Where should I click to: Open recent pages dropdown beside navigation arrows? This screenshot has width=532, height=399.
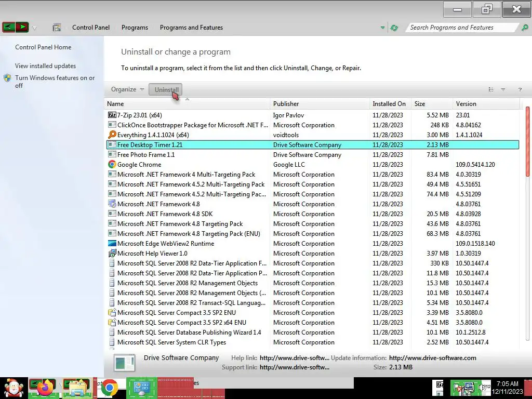[34, 28]
